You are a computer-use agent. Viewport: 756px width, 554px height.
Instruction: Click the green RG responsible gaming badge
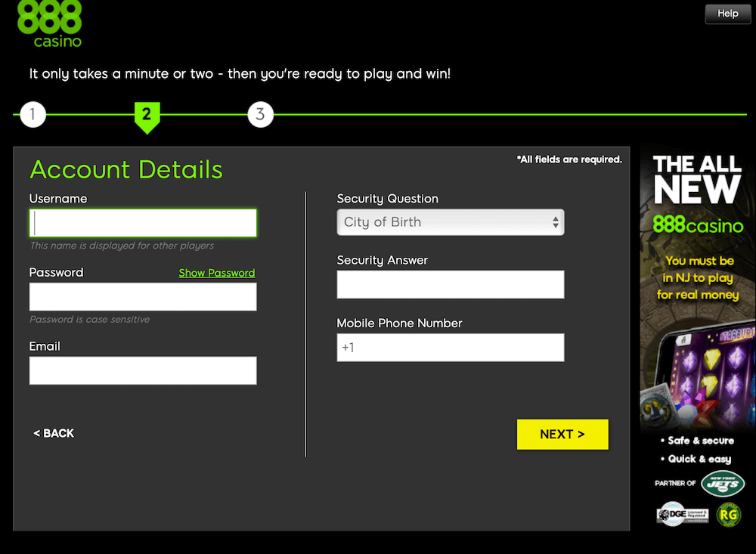[729, 515]
